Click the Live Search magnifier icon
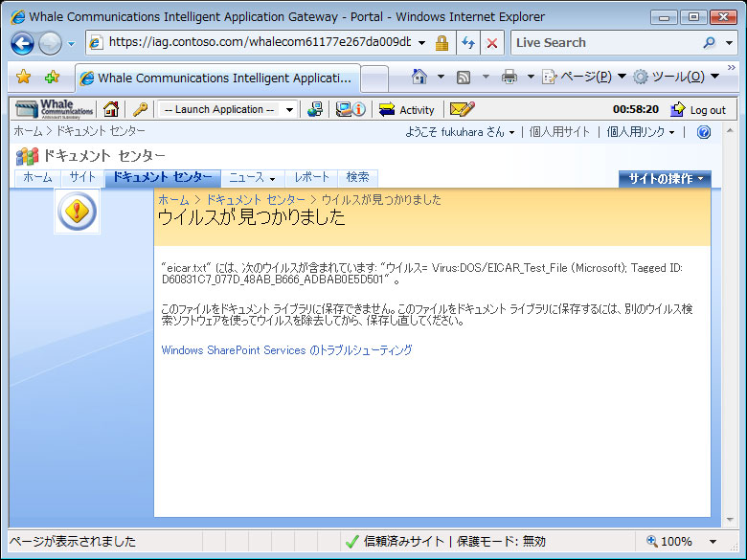 click(x=710, y=43)
